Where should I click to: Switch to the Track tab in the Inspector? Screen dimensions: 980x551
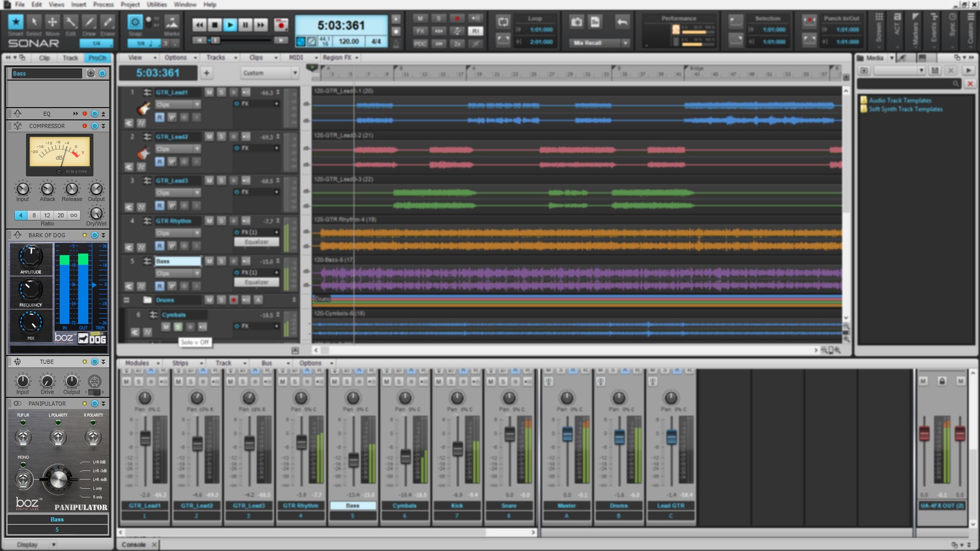pos(70,58)
